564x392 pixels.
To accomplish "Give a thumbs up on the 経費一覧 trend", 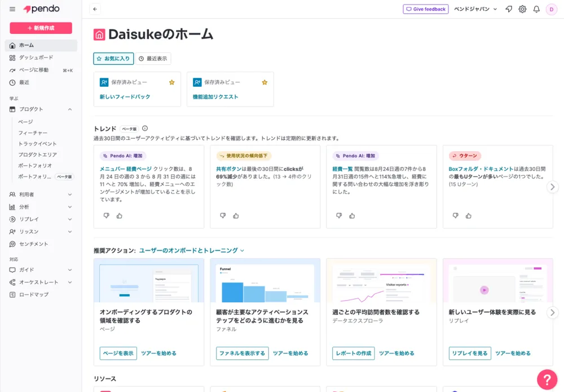I will 352,215.
